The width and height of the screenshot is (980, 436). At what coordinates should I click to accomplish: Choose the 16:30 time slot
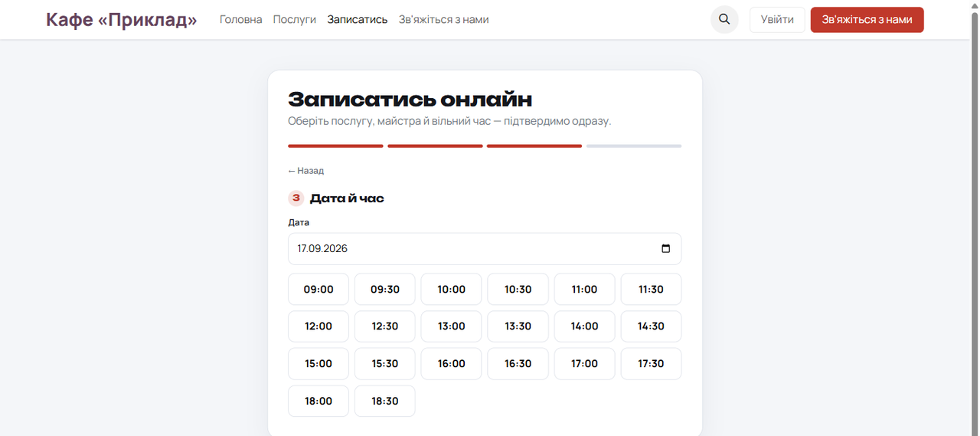point(518,364)
